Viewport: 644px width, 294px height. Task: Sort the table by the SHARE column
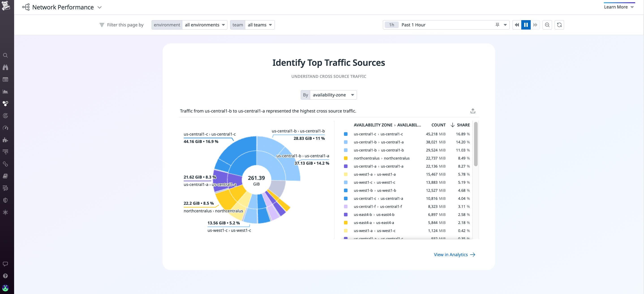pos(463,125)
